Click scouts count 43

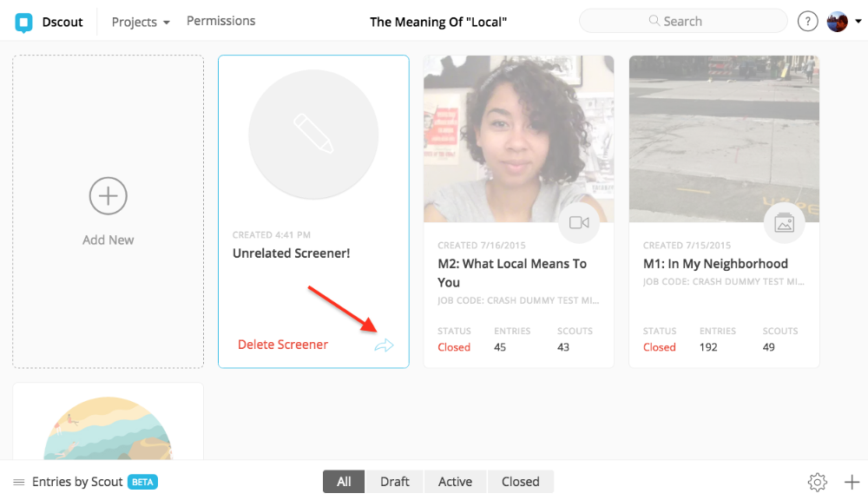pos(563,347)
